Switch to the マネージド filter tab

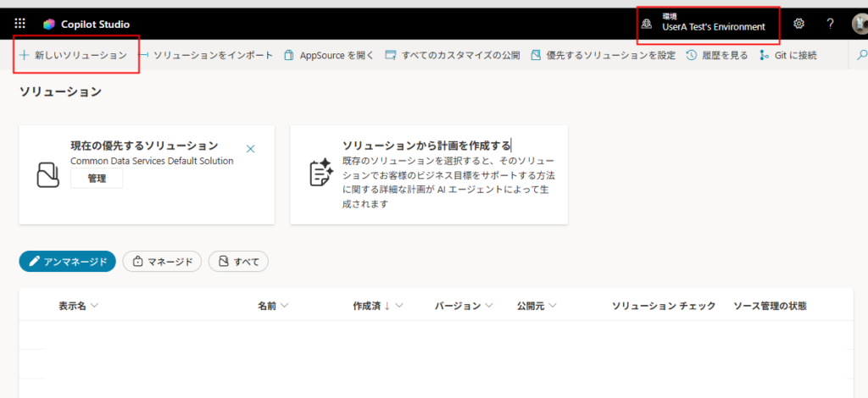(162, 262)
